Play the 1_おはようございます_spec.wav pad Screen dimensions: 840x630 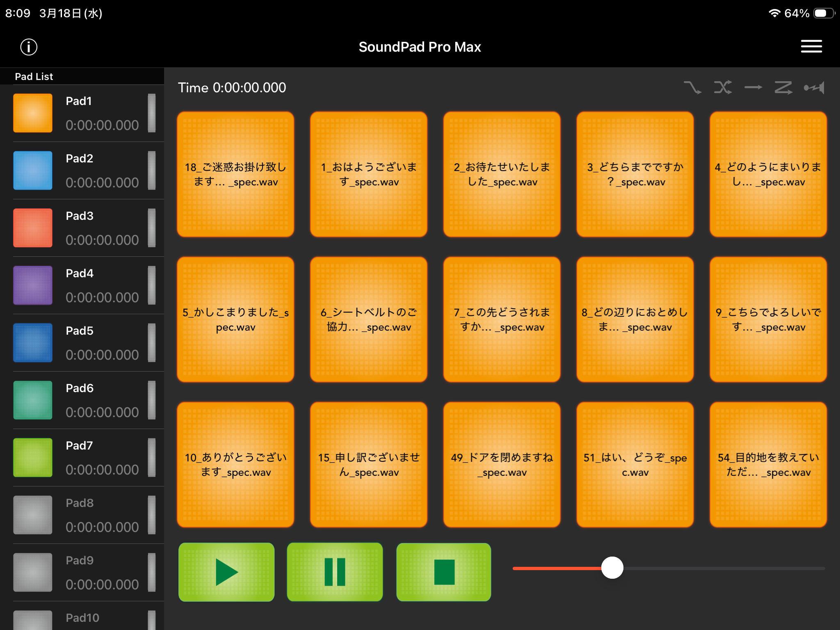[368, 174]
